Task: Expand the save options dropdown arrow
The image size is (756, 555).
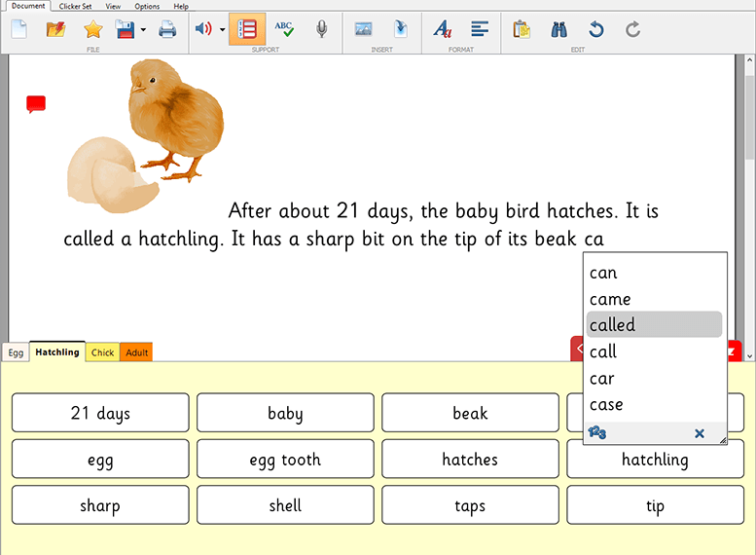Action: 144,29
